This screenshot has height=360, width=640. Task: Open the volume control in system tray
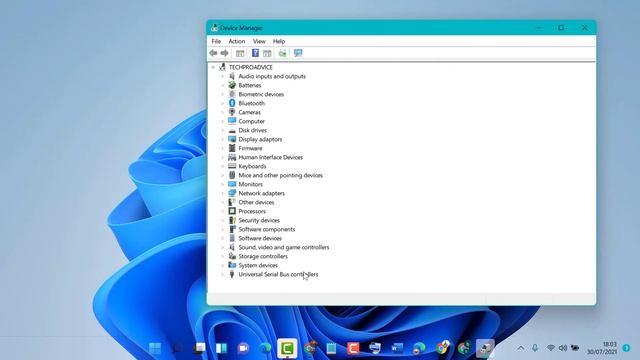click(563, 348)
